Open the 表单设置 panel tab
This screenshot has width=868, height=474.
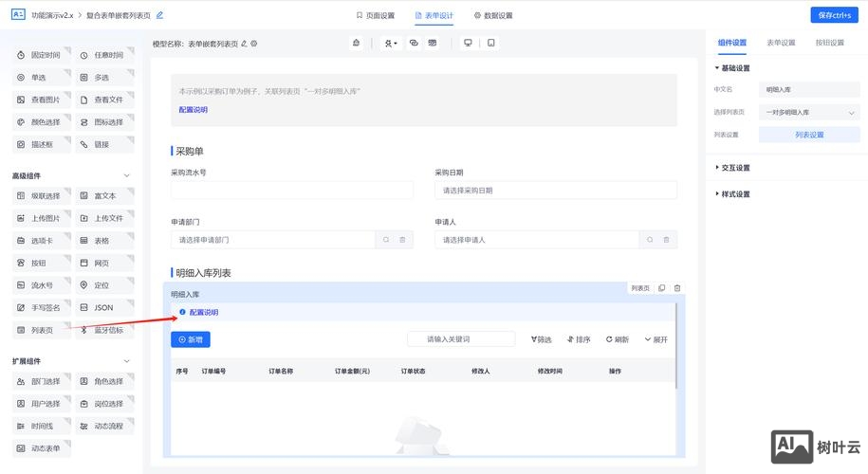pos(781,43)
